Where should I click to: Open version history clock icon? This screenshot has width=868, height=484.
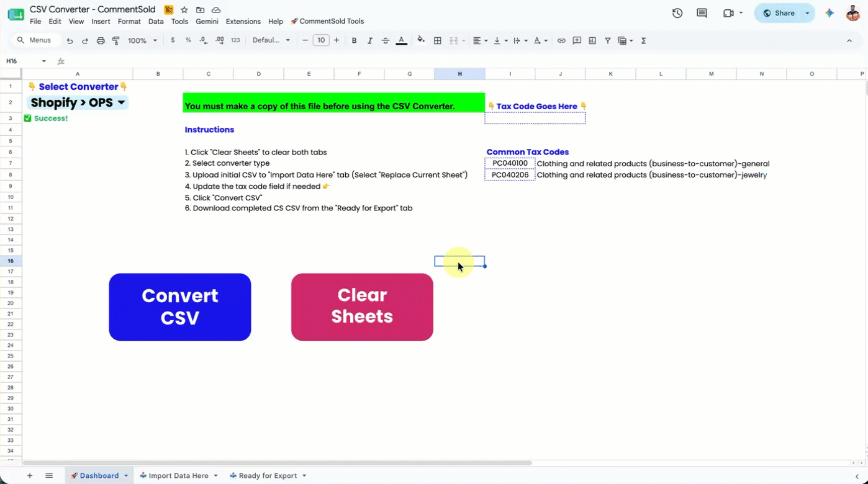coord(677,13)
